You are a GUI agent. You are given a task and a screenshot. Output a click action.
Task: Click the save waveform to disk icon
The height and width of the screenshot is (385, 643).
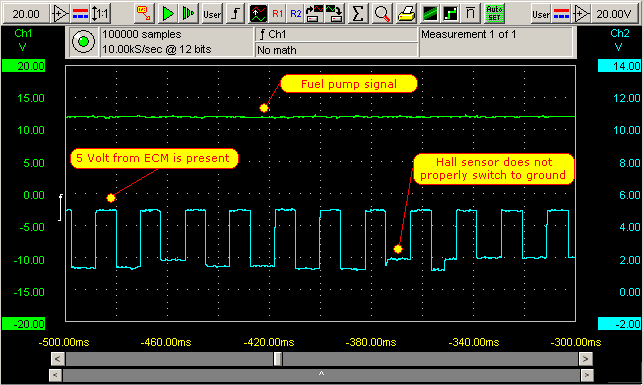[x=334, y=14]
